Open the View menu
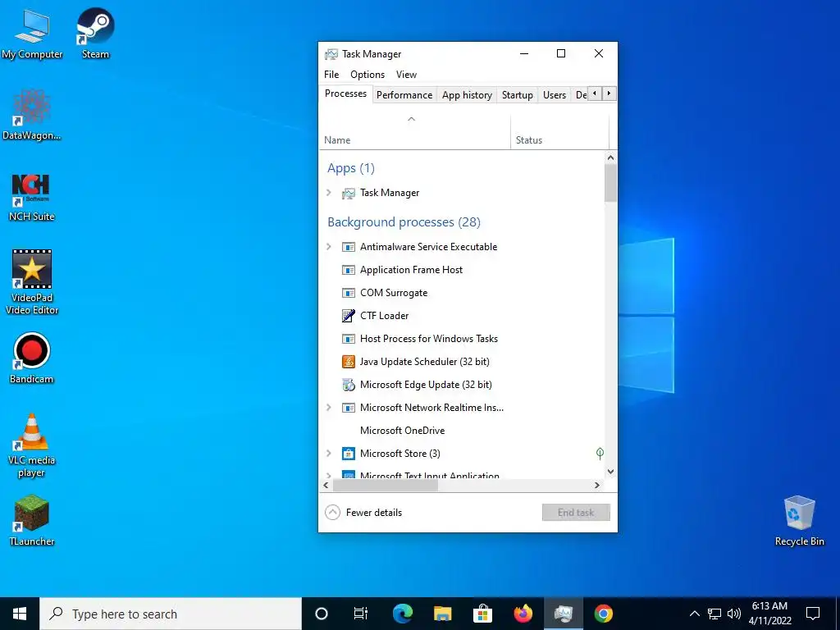The width and height of the screenshot is (840, 630). pos(407,75)
